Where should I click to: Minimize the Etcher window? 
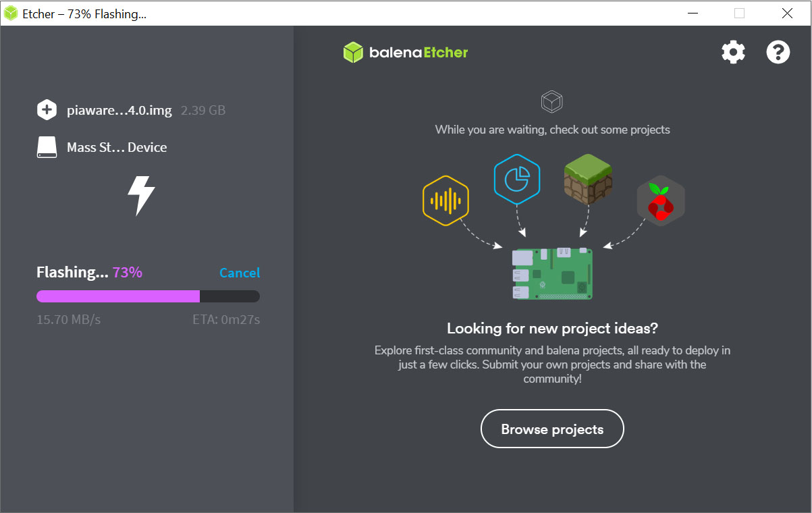click(692, 13)
